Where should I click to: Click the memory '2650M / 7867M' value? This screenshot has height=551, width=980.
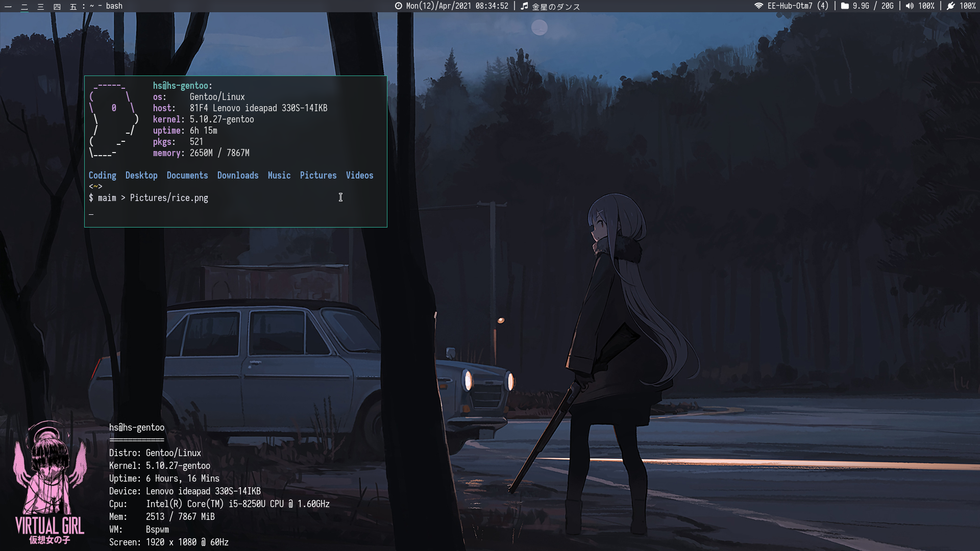click(219, 153)
